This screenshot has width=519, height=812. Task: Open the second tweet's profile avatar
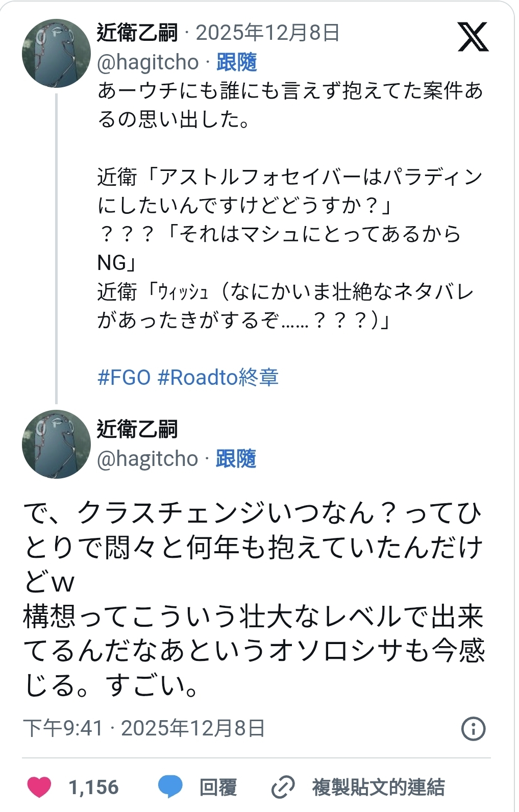(x=56, y=444)
